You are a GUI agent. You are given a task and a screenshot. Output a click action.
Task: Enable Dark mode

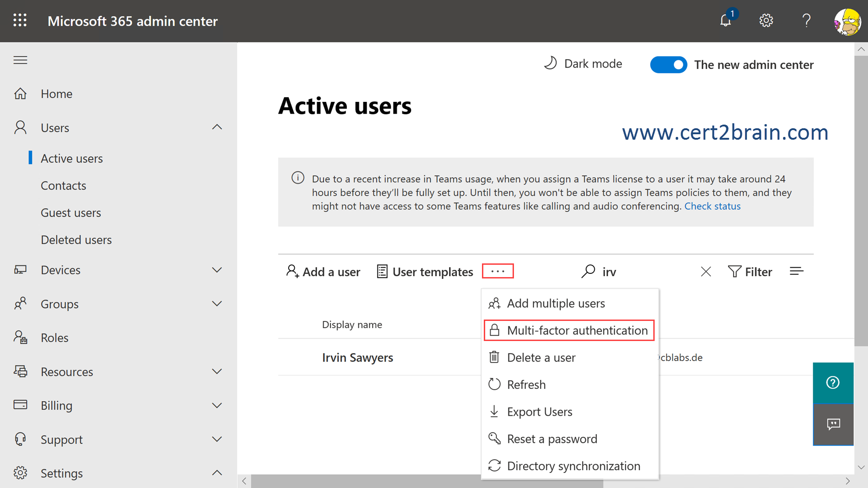coord(583,63)
